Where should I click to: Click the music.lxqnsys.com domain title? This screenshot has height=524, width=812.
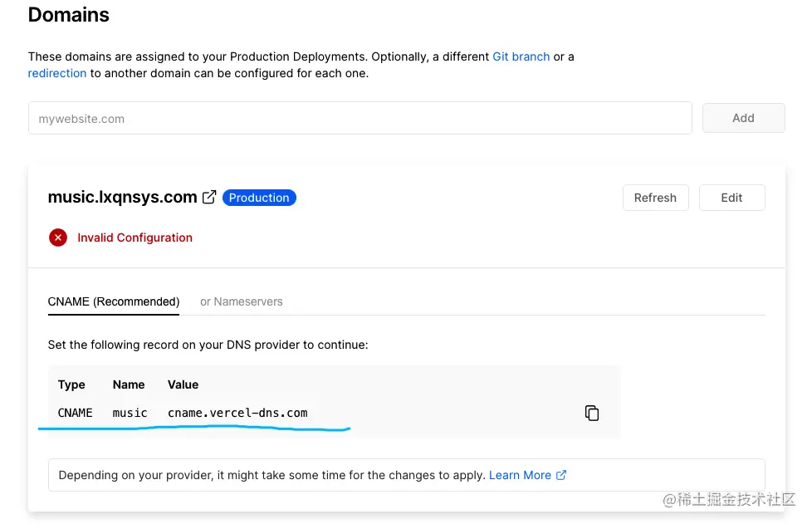[x=122, y=198]
